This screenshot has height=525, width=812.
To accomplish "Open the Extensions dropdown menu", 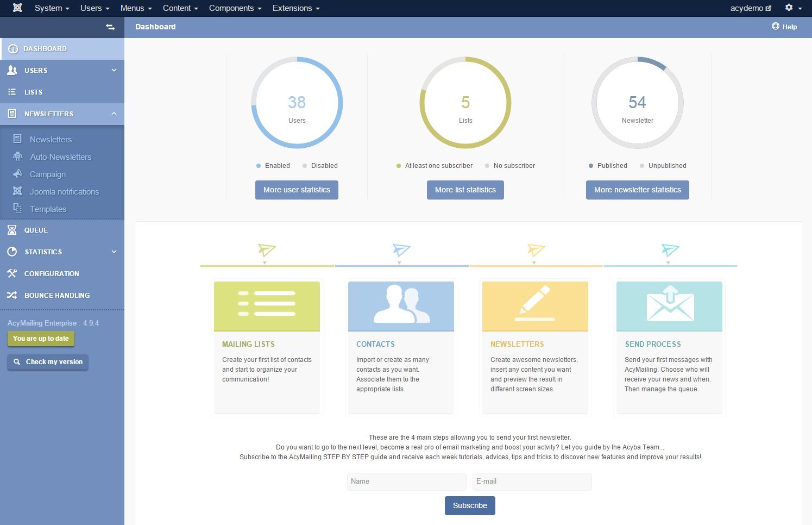I will (296, 8).
